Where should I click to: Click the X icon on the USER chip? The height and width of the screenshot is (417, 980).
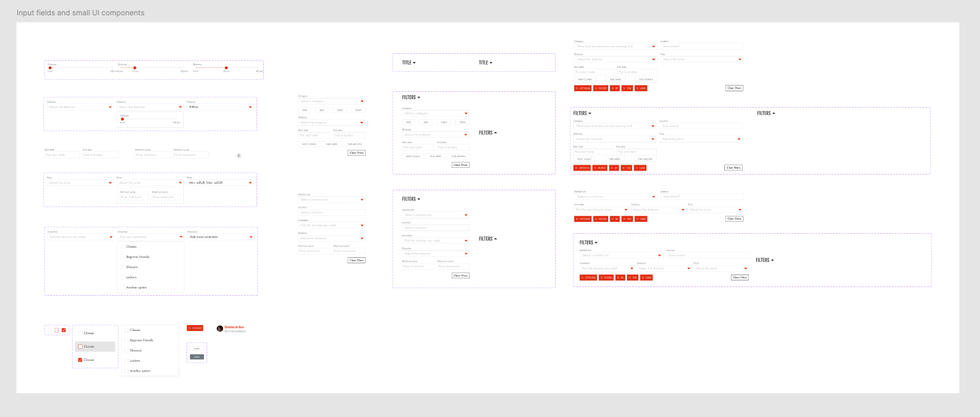click(637, 88)
